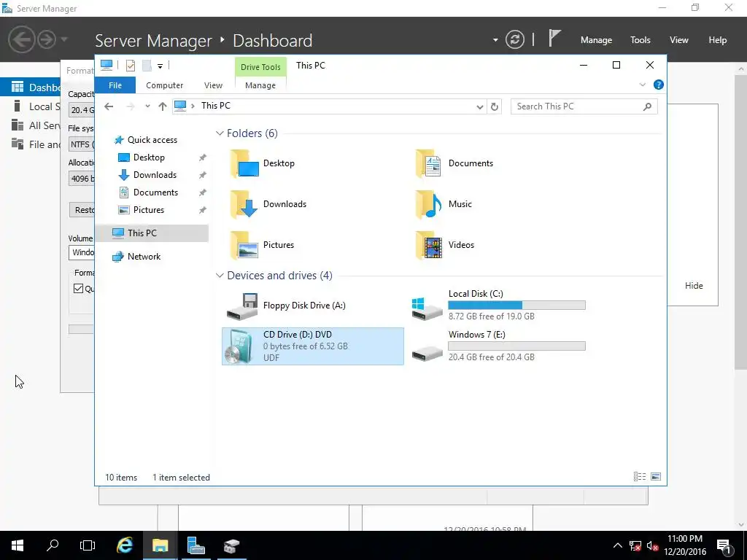Toggle Quick Format checkbox in Format dialog

click(79, 289)
